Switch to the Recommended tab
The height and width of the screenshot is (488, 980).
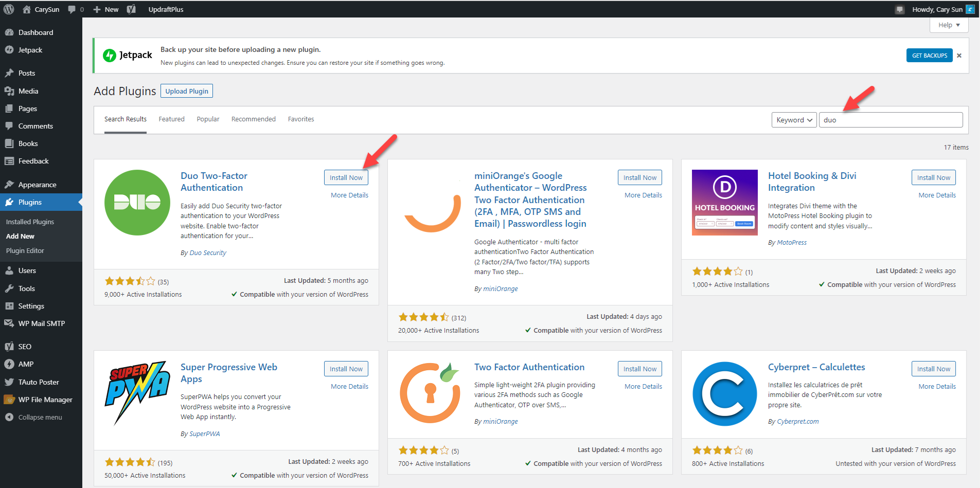254,119
